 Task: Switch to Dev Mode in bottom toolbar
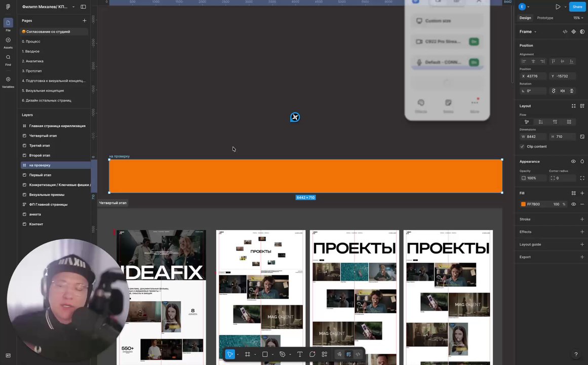tap(358, 354)
